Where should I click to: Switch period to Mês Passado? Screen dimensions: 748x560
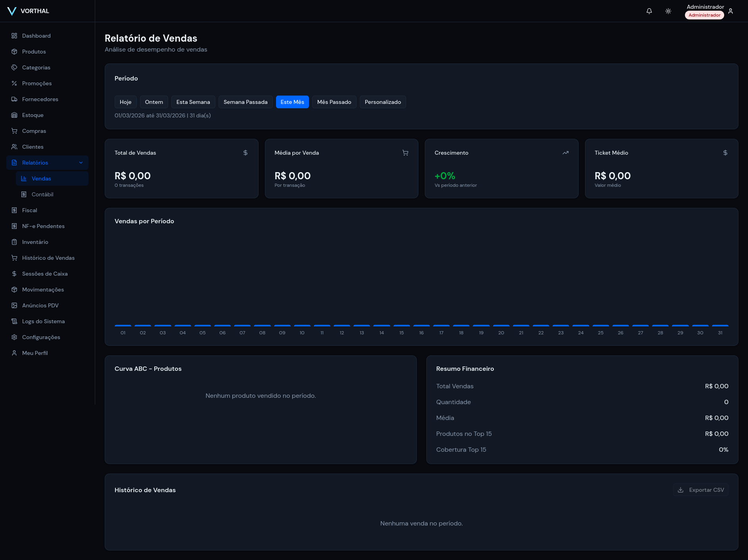tap(334, 102)
